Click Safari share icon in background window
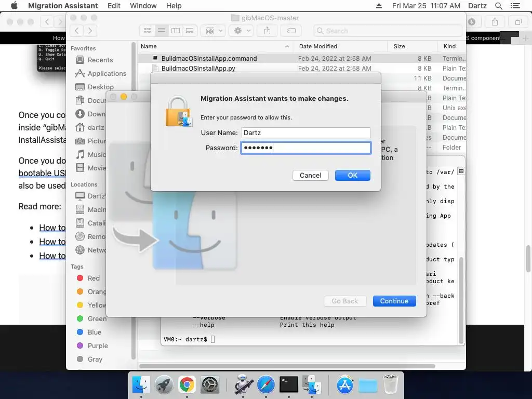 pyautogui.click(x=495, y=22)
